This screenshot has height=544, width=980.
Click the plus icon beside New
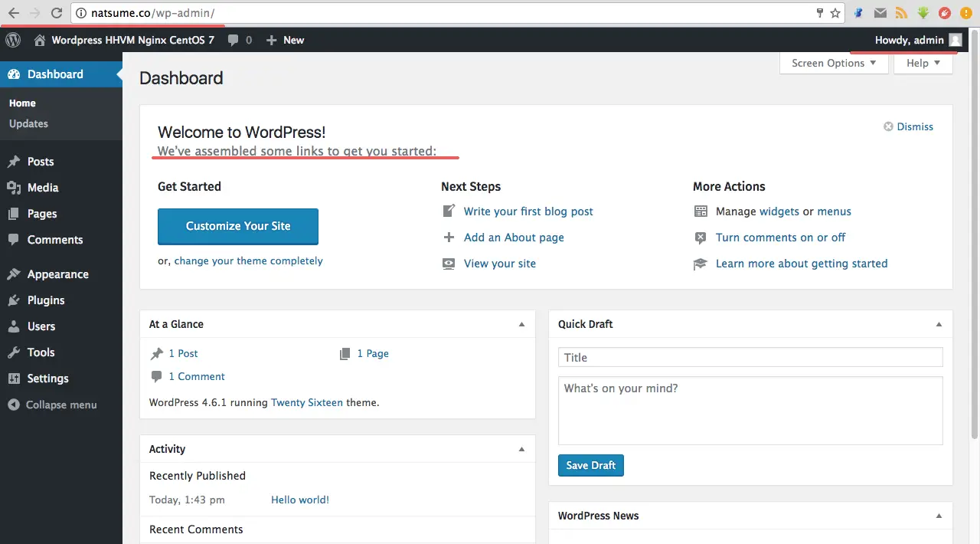(x=271, y=40)
